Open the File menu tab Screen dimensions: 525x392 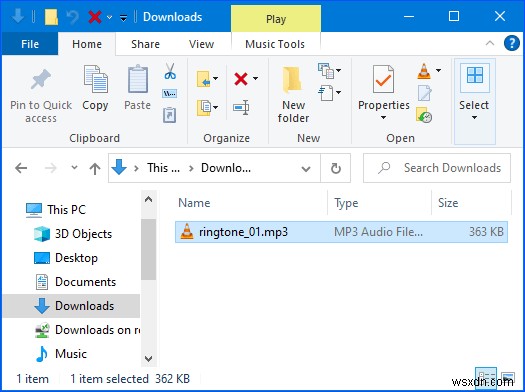click(x=30, y=44)
